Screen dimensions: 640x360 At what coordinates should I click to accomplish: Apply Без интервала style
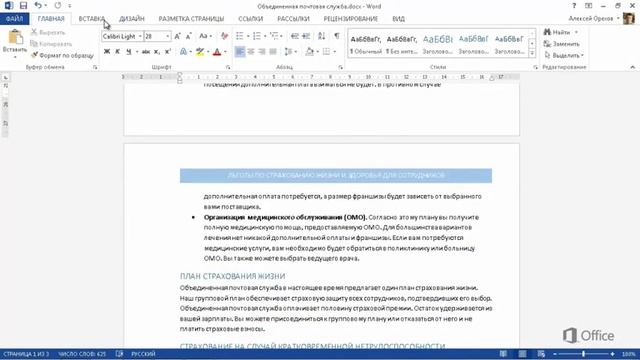[402, 44]
